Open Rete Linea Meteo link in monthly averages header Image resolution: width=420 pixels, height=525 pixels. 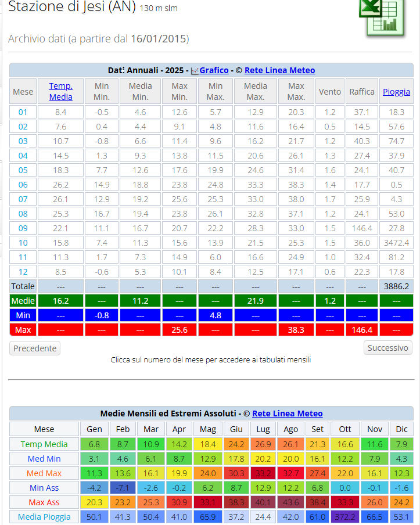287,413
